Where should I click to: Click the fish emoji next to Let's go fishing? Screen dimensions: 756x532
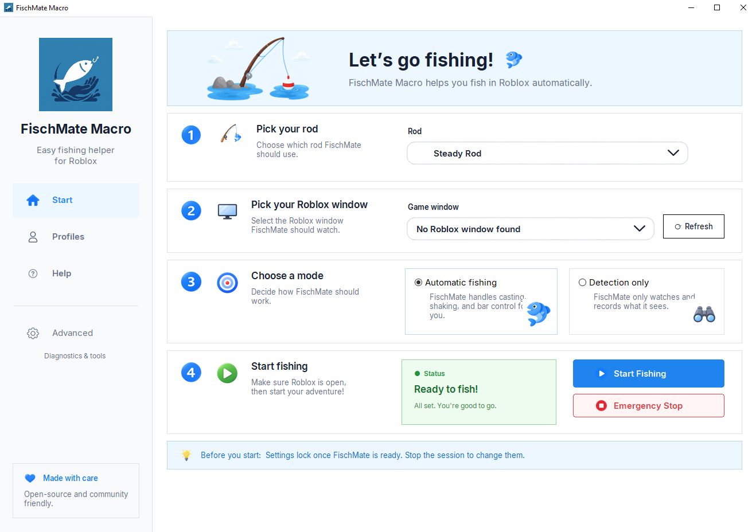[513, 59]
